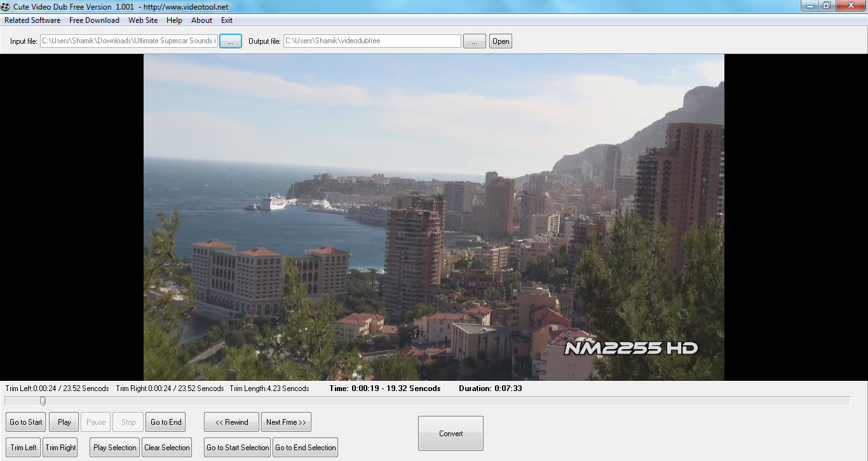This screenshot has height=461, width=868.
Task: Open the Related Software menu
Action: pyautogui.click(x=32, y=20)
